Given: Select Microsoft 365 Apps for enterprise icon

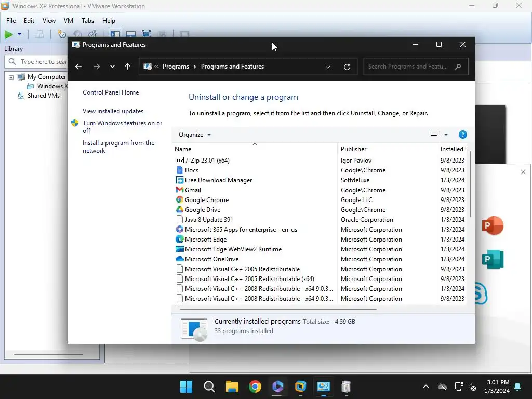Looking at the screenshot, I should tap(179, 229).
